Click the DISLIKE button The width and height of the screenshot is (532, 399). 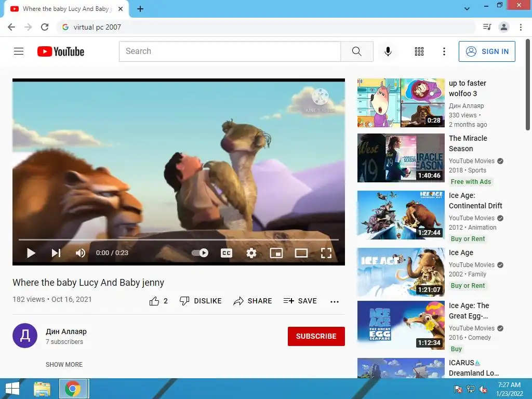point(201,301)
